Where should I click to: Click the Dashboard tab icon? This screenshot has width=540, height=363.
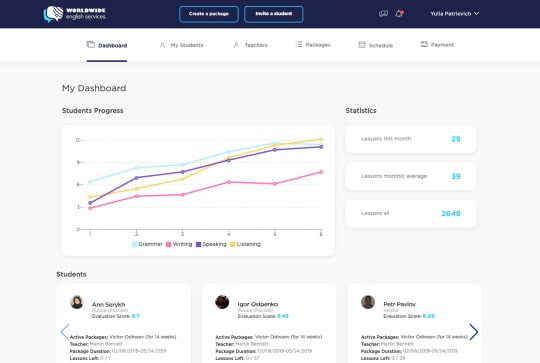pos(91,44)
